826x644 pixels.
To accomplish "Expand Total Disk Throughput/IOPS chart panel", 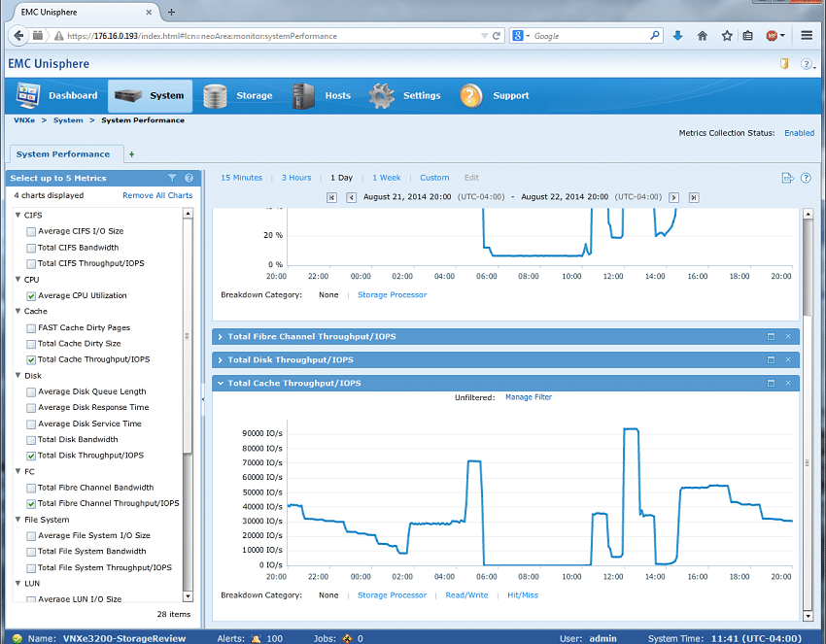I will tap(221, 359).
